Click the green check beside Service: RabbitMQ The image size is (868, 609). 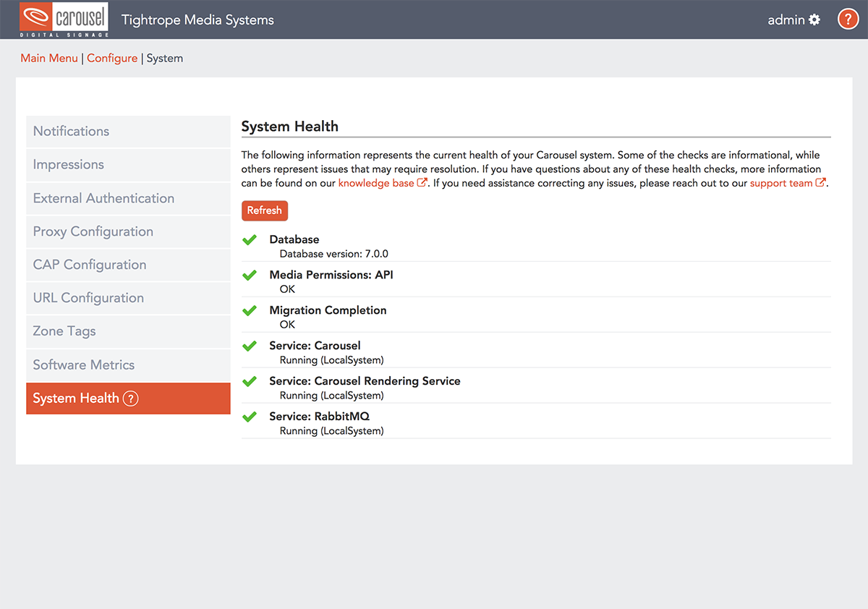coord(250,417)
